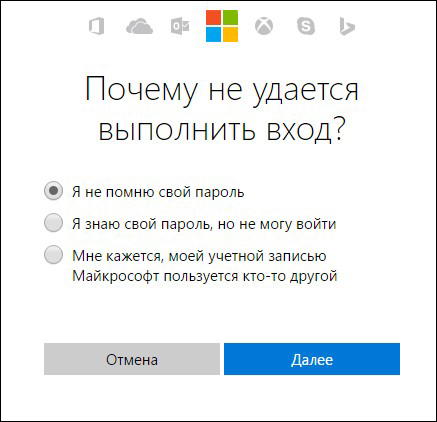Select radio button for 'Мне кажется, моей учетной записью'
The image size is (437, 422).
pyautogui.click(x=53, y=255)
